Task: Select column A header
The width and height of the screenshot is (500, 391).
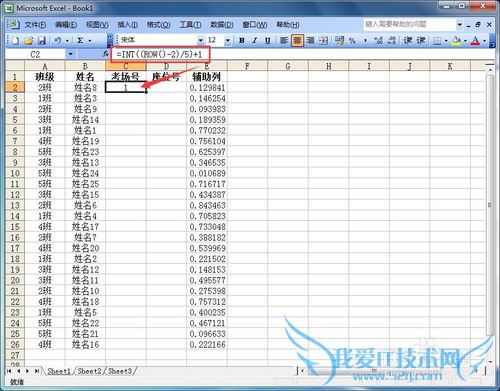Action: (x=45, y=66)
